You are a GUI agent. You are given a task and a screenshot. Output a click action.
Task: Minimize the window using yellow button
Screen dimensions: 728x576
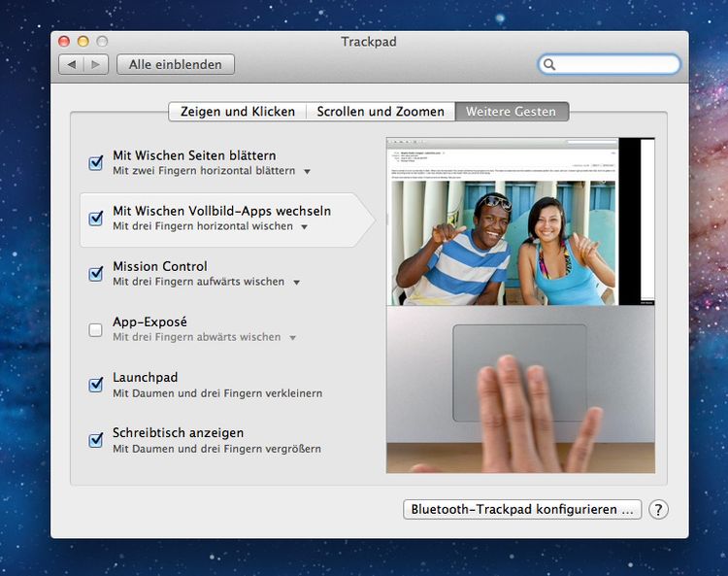coord(83,42)
